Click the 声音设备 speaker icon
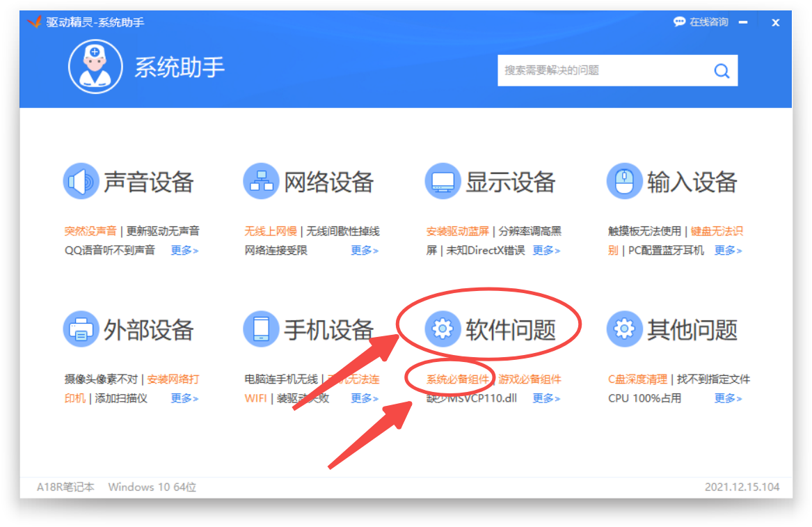Screen dimensions: 812x527 (x=81, y=182)
